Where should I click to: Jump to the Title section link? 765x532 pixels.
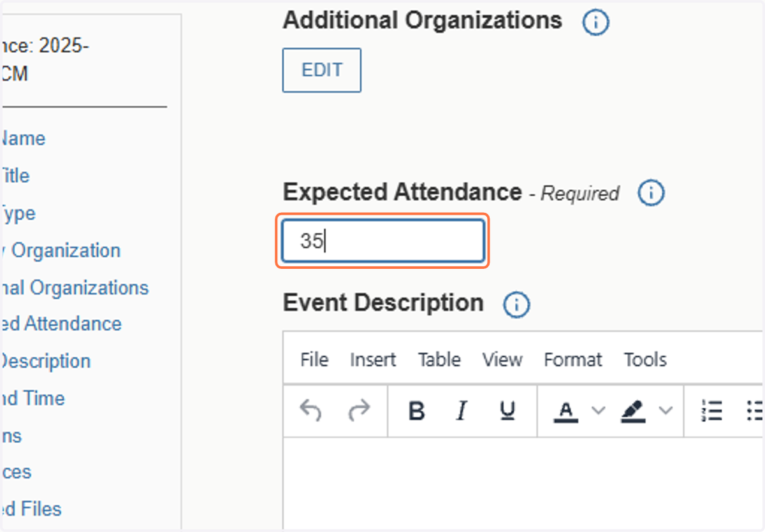pyautogui.click(x=15, y=176)
